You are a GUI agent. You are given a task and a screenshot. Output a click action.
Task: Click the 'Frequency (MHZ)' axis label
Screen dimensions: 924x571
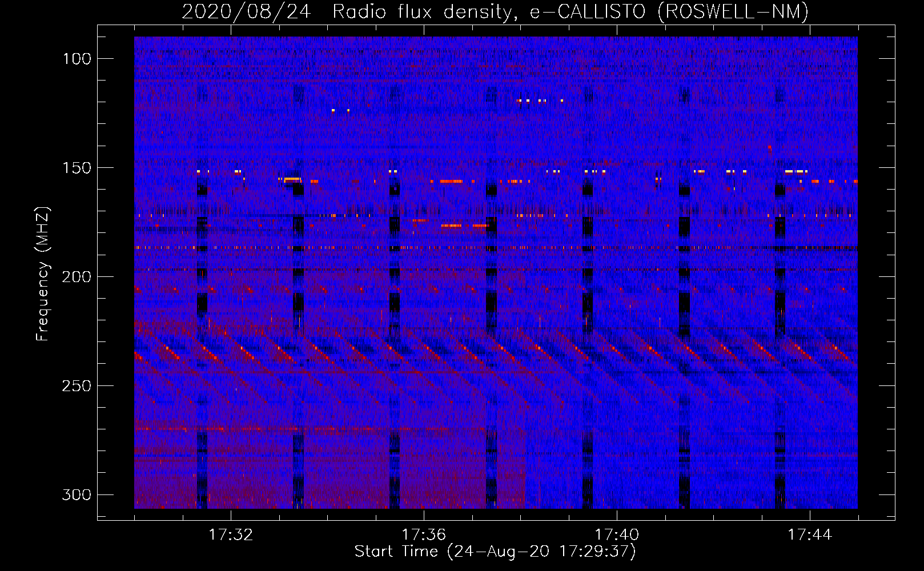pos(43,274)
